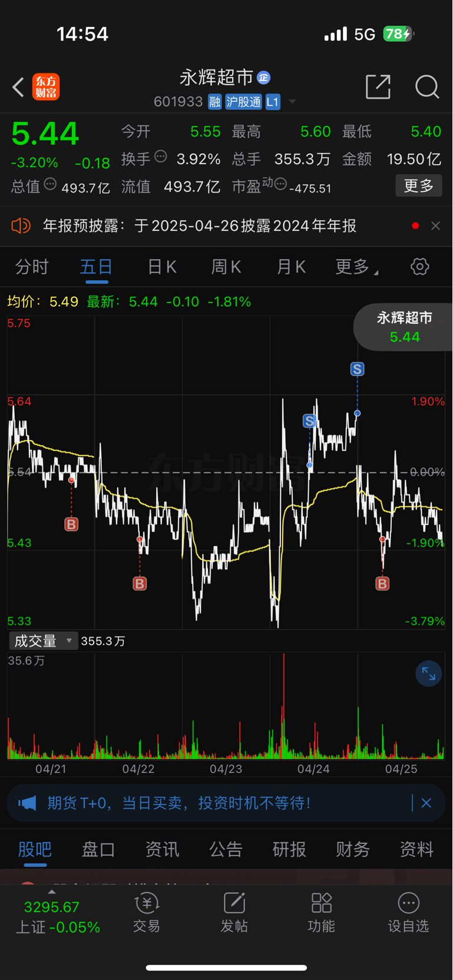Viewport: 453px width, 980px height.
Task: Switch to 公告 tab
Action: click(226, 849)
